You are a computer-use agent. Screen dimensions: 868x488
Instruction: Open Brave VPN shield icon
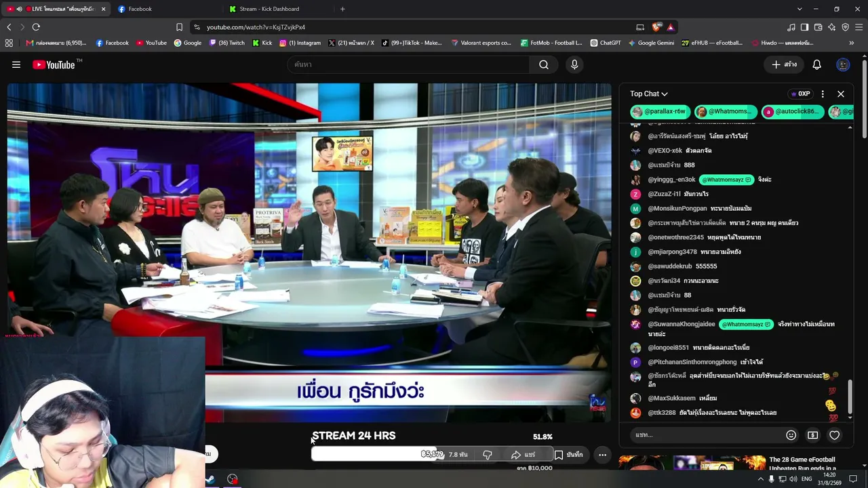tap(845, 27)
